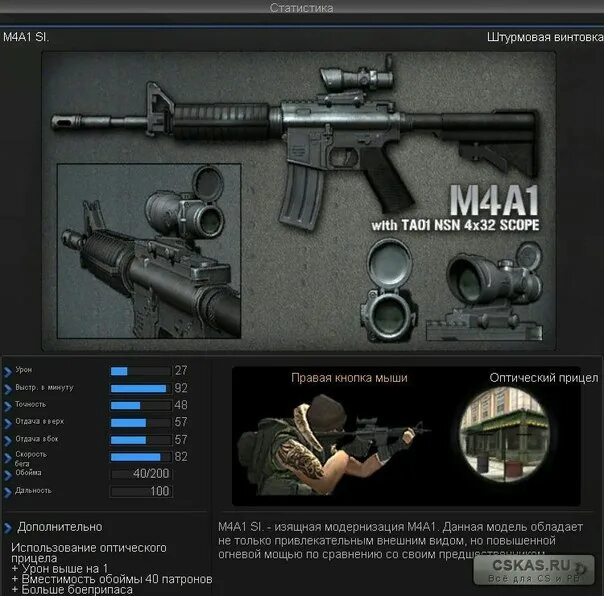Click the Обойма stat label

[28, 472]
